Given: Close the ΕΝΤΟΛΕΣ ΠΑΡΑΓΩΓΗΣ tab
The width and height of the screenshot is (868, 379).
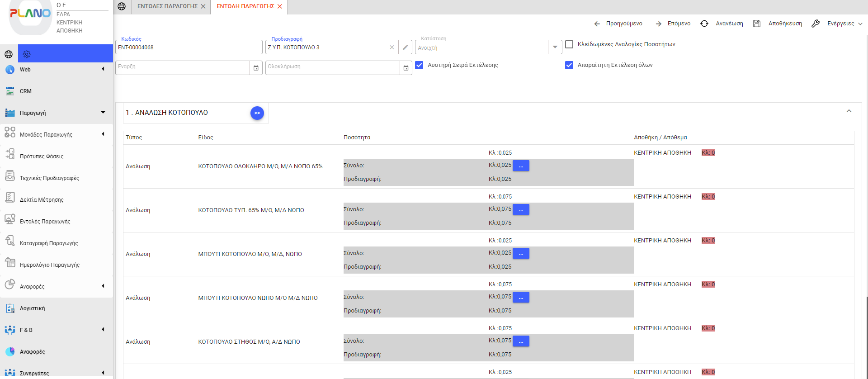Looking at the screenshot, I should point(203,6).
